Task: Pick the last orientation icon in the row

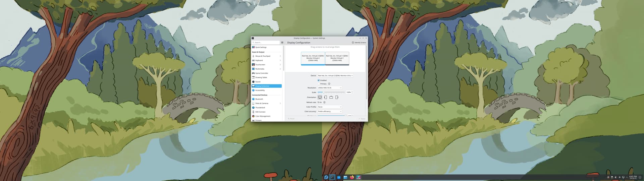Action: pyautogui.click(x=337, y=97)
